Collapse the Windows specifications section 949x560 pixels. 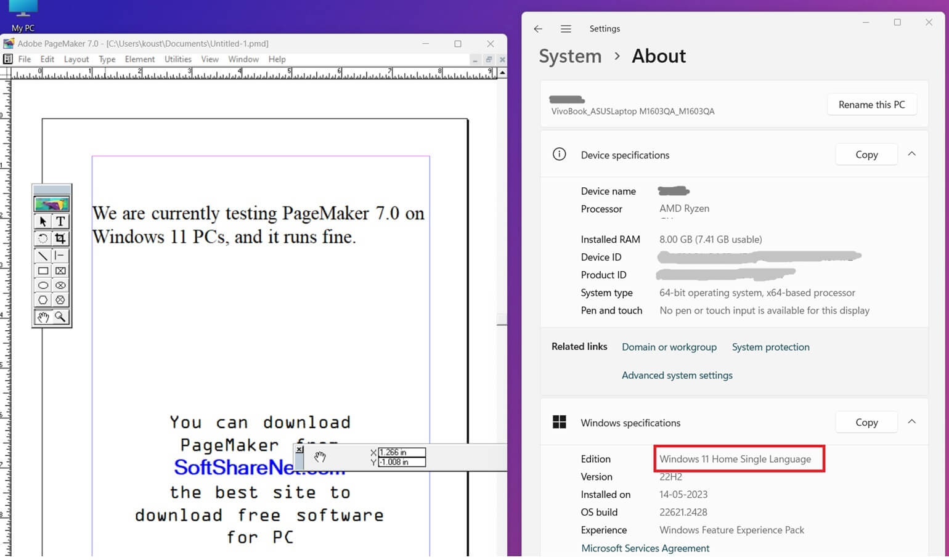click(912, 422)
